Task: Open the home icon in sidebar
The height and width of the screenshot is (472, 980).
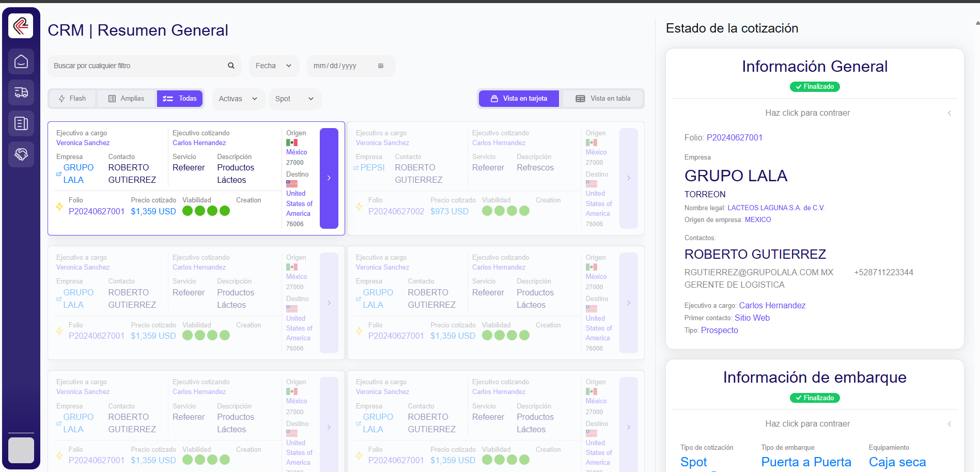Action: click(x=21, y=62)
